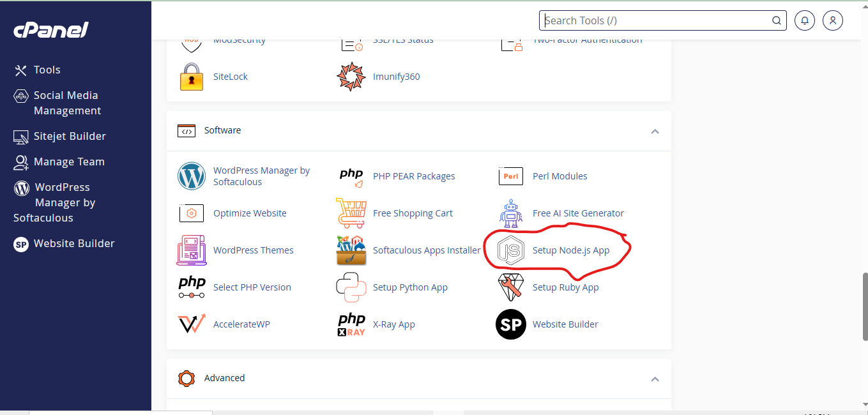868x415 pixels.
Task: Launch the Setup Python App icon
Action: (351, 287)
